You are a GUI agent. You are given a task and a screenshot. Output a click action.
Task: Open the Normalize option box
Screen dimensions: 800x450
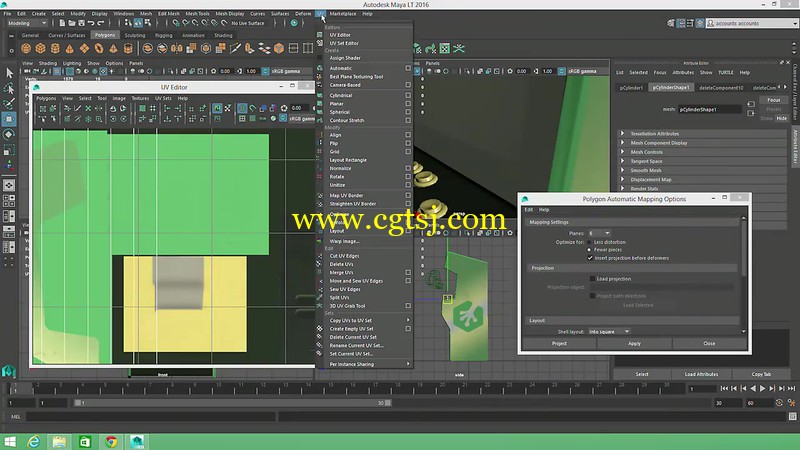[408, 168]
